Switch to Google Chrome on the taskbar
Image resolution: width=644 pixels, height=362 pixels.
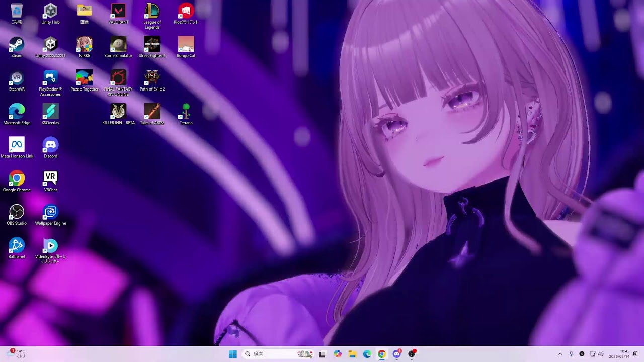tap(382, 354)
